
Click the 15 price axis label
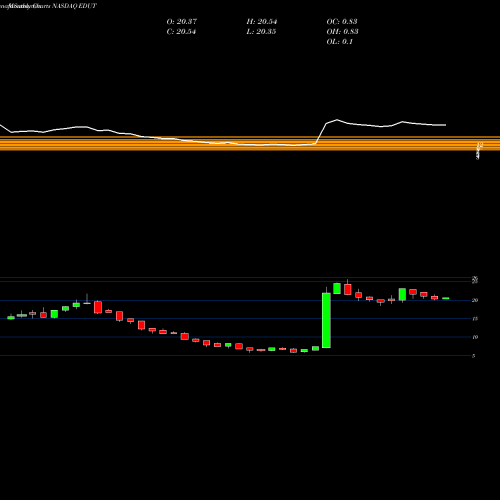coord(475,319)
